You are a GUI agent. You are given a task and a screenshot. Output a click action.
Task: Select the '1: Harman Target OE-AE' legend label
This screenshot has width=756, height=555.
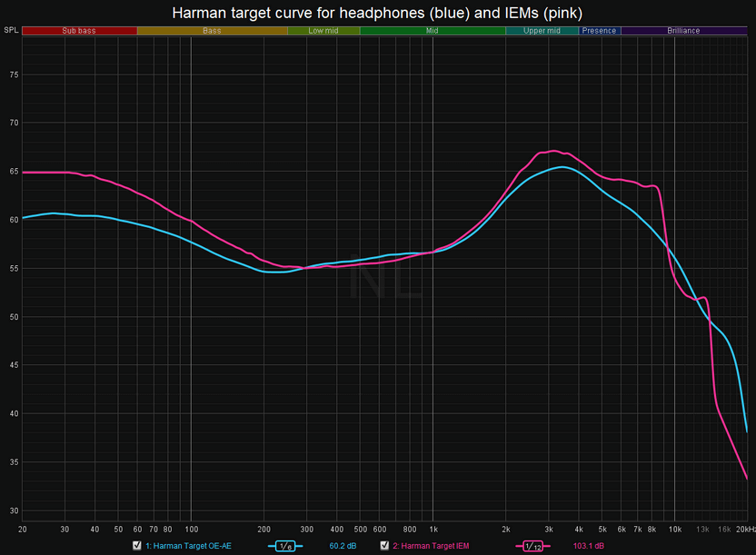pyautogui.click(x=188, y=546)
